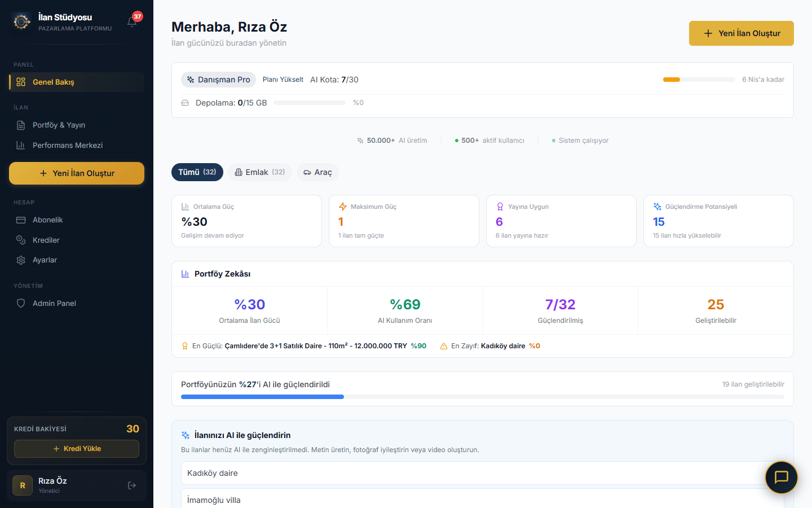The height and width of the screenshot is (508, 812).
Task: Click the AI güçlendirme progress bar
Action: 482,397
